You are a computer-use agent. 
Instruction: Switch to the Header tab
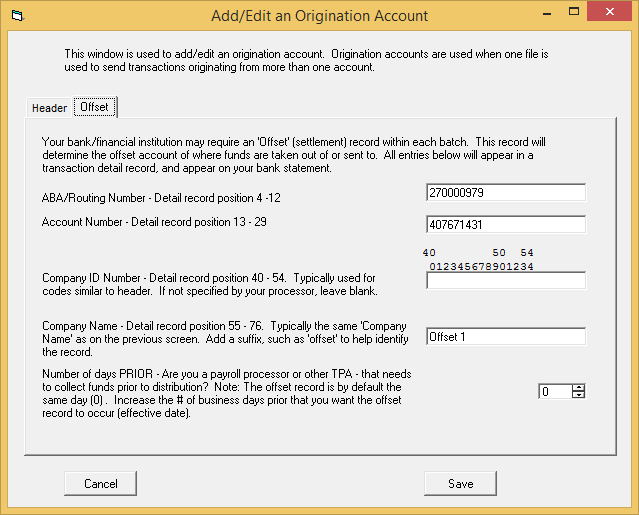click(49, 108)
